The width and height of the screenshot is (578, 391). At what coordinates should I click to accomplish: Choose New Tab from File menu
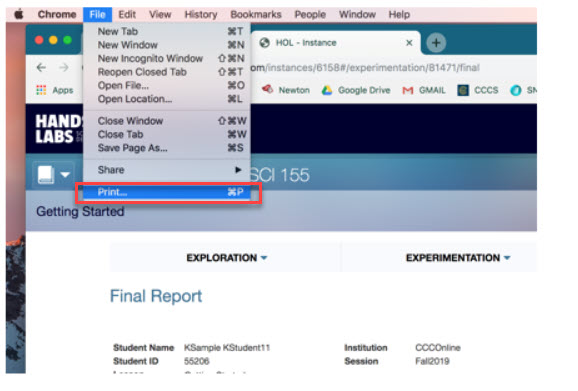point(167,31)
